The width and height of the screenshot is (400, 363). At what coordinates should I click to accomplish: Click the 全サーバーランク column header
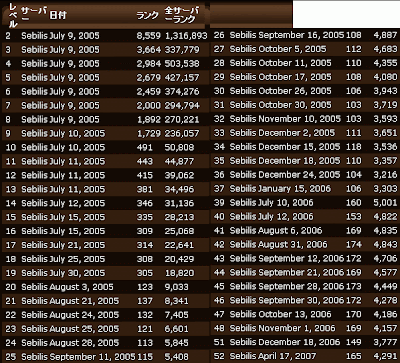[182, 15]
